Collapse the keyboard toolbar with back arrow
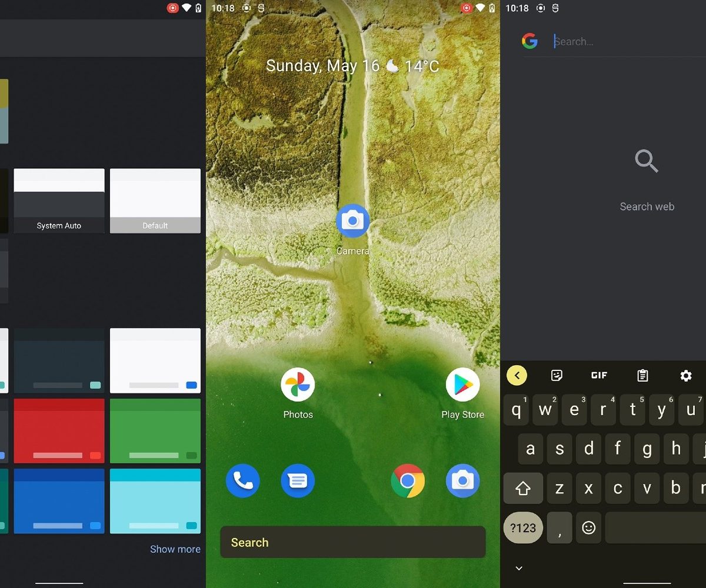Viewport: 706px width, 588px height. 517,375
